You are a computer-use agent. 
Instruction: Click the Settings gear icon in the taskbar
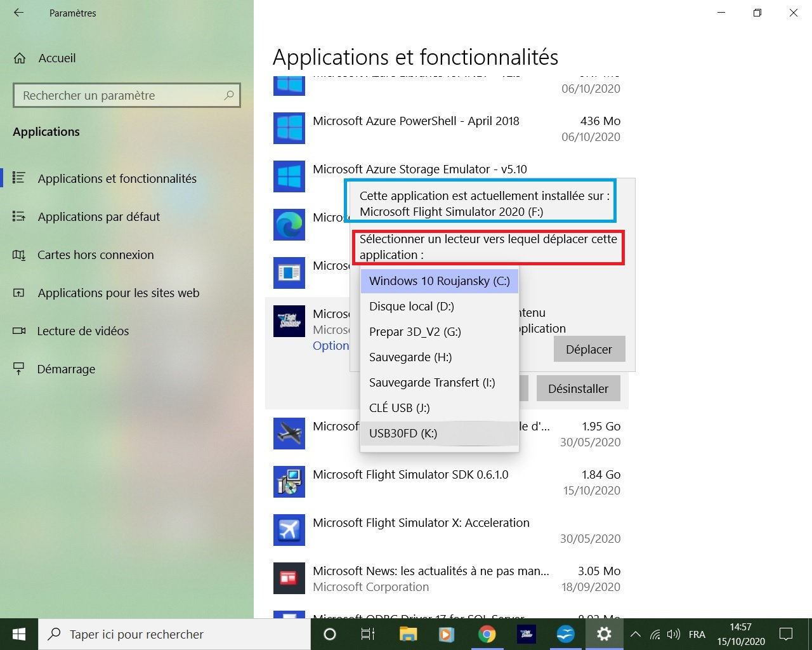point(604,634)
